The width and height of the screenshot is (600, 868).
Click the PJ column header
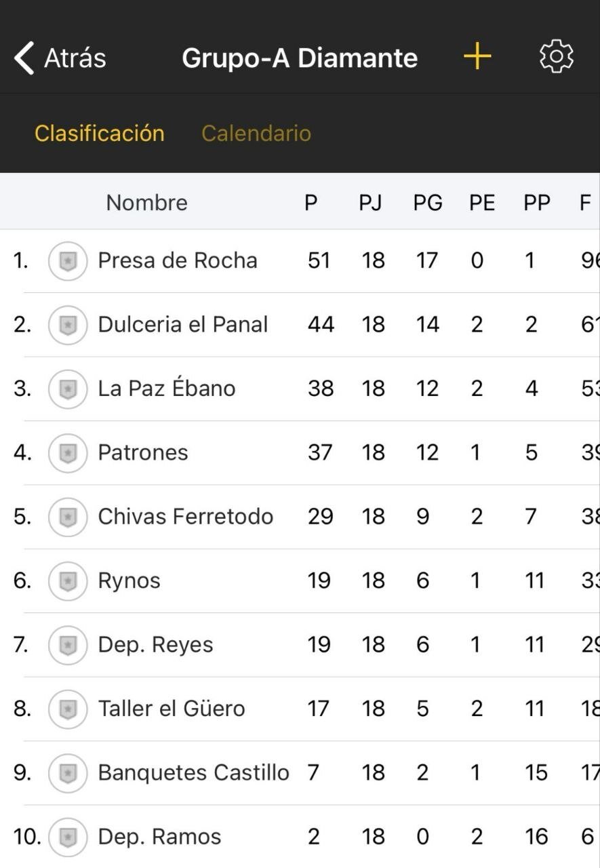point(370,202)
